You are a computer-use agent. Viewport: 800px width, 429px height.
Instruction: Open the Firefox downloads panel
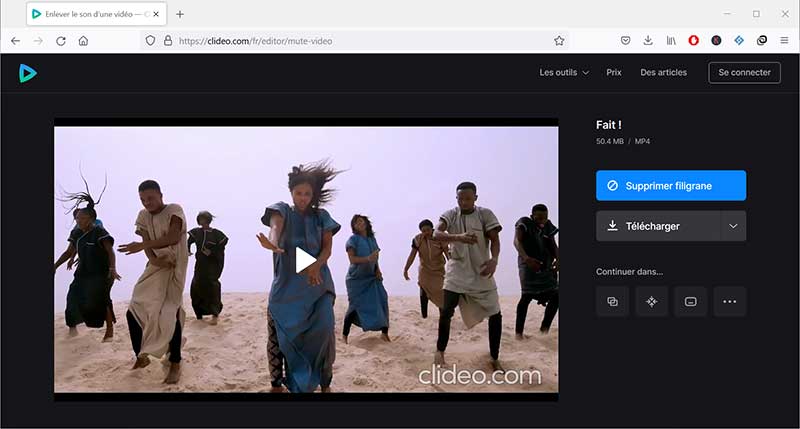point(648,41)
